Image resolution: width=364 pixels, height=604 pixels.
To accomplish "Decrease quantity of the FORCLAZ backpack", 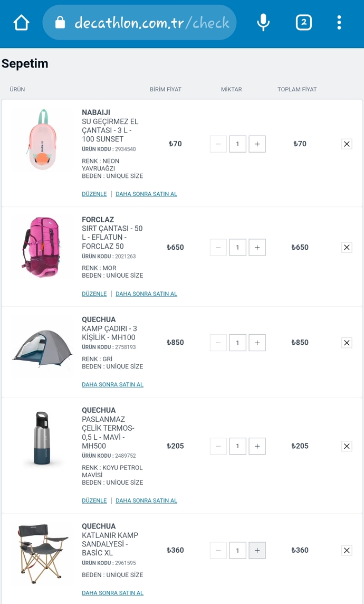I will pyautogui.click(x=218, y=247).
